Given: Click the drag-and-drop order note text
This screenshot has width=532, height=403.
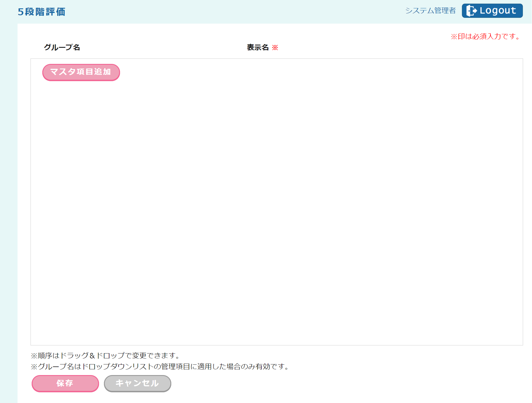Looking at the screenshot, I should click(x=106, y=356).
